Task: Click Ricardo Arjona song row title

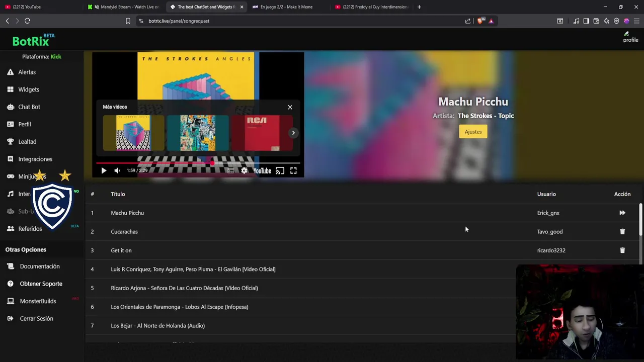Action: 184,288
